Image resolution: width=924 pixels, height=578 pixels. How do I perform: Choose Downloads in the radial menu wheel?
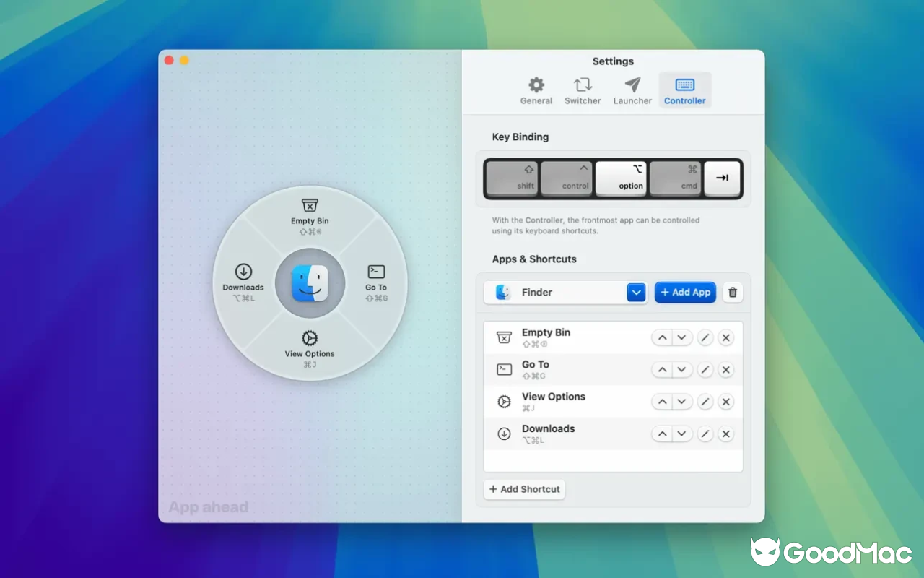(x=243, y=282)
